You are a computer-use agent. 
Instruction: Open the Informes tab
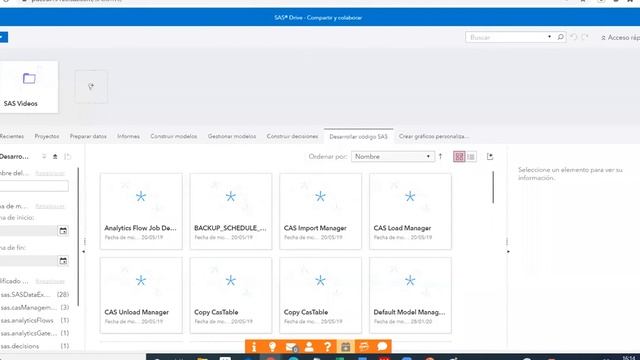pyautogui.click(x=128, y=136)
